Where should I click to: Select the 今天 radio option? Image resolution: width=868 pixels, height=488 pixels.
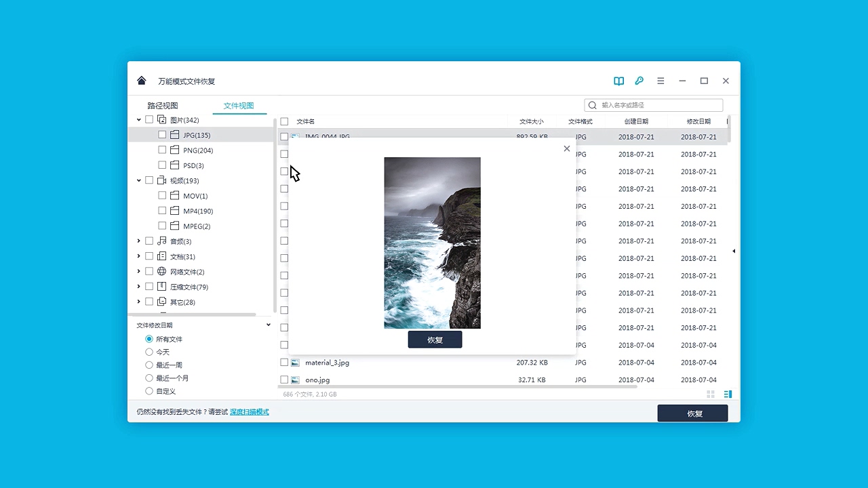pos(149,352)
